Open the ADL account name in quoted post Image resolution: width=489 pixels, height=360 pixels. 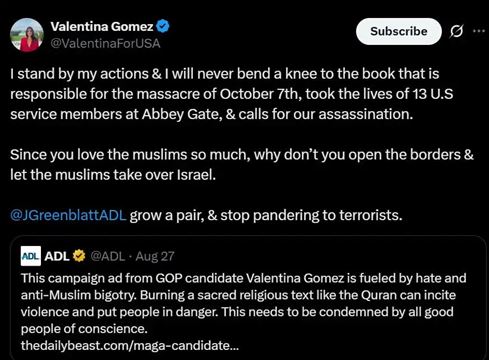coord(57,256)
